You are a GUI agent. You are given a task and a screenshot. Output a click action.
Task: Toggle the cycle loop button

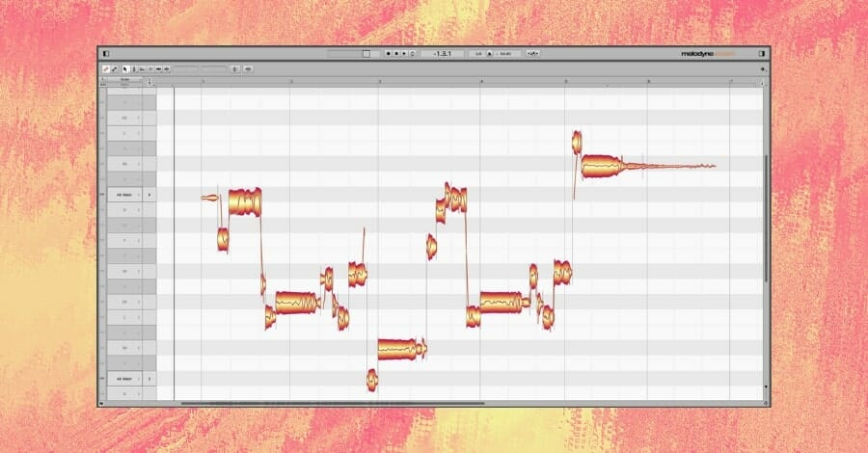[413, 54]
